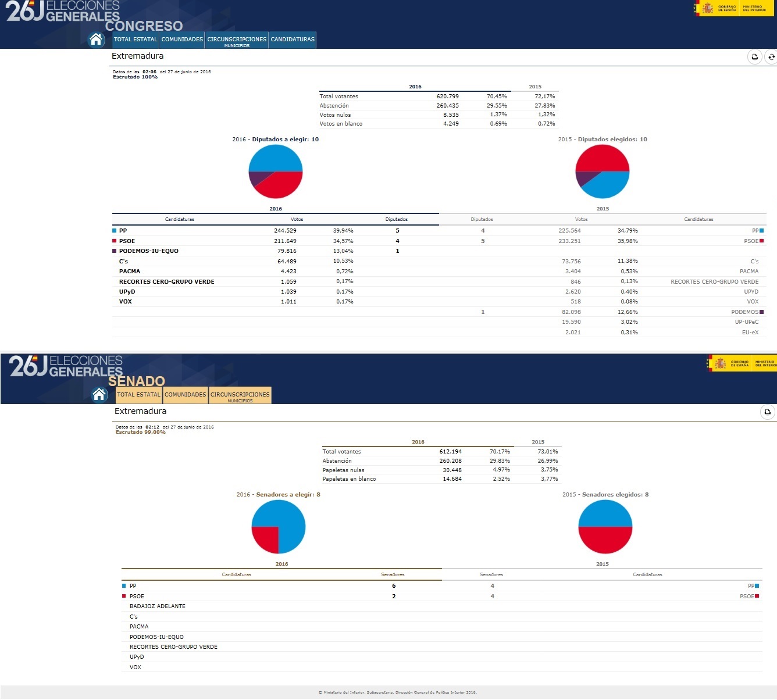The height and width of the screenshot is (700, 777).
Task: Select BADAJOZ ADELANTE in Senado candidaturas list
Action: [158, 606]
